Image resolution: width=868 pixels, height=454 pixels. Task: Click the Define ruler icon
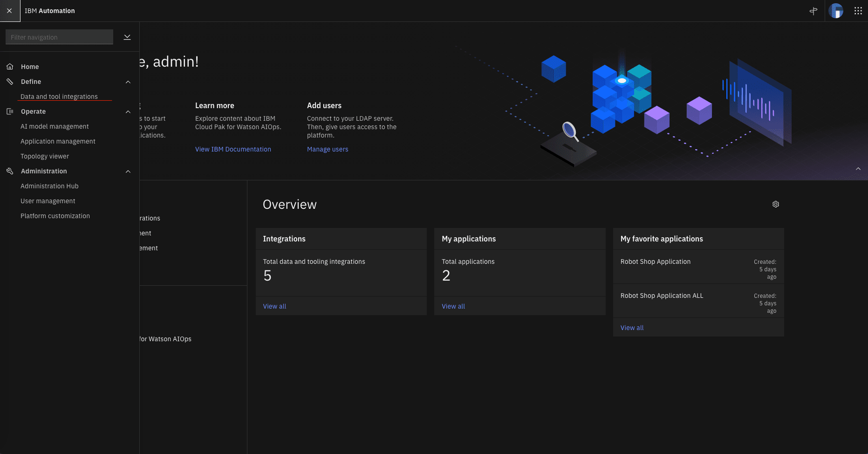(x=10, y=81)
